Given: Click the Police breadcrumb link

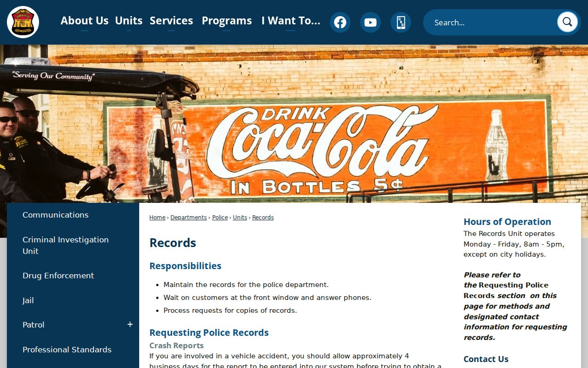Looking at the screenshot, I should 220,218.
